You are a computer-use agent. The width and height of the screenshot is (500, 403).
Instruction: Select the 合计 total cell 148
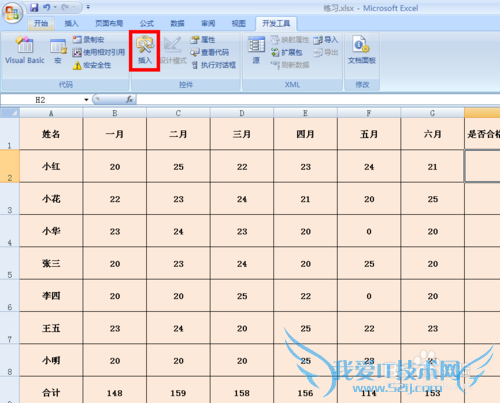[x=115, y=391]
